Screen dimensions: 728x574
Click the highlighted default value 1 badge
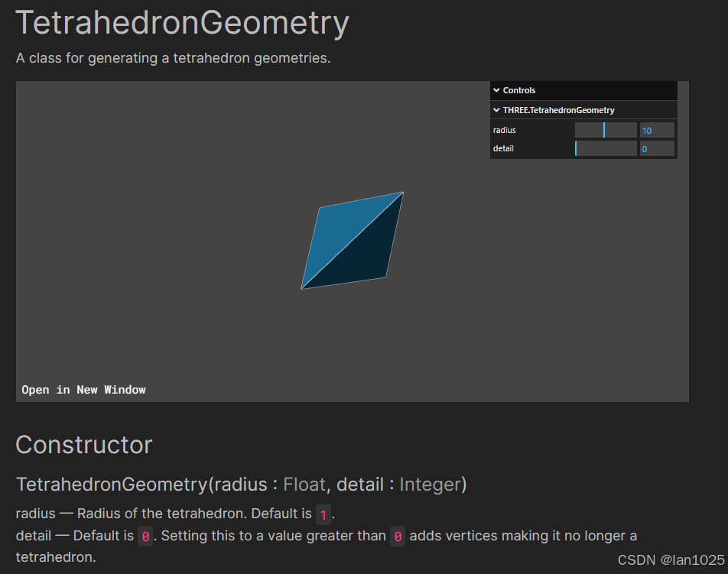[x=323, y=514]
